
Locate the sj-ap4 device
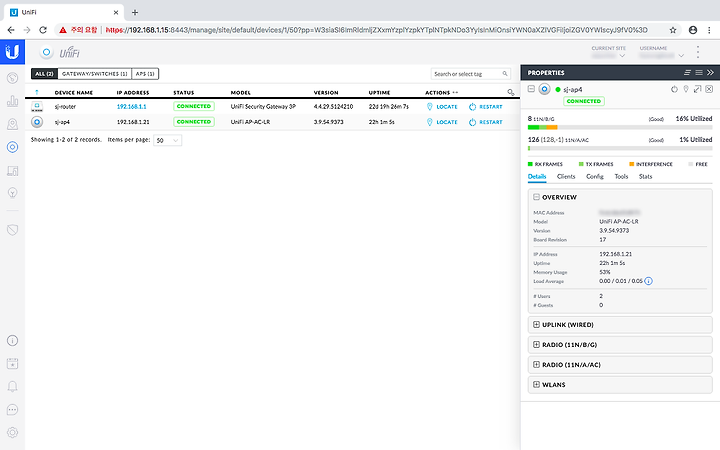442,122
